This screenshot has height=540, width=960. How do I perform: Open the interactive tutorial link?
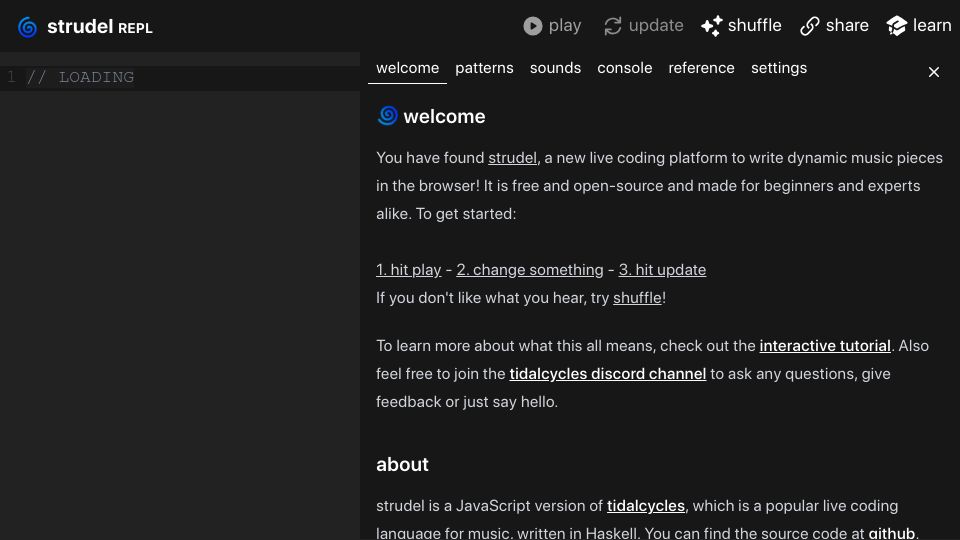[x=825, y=346]
